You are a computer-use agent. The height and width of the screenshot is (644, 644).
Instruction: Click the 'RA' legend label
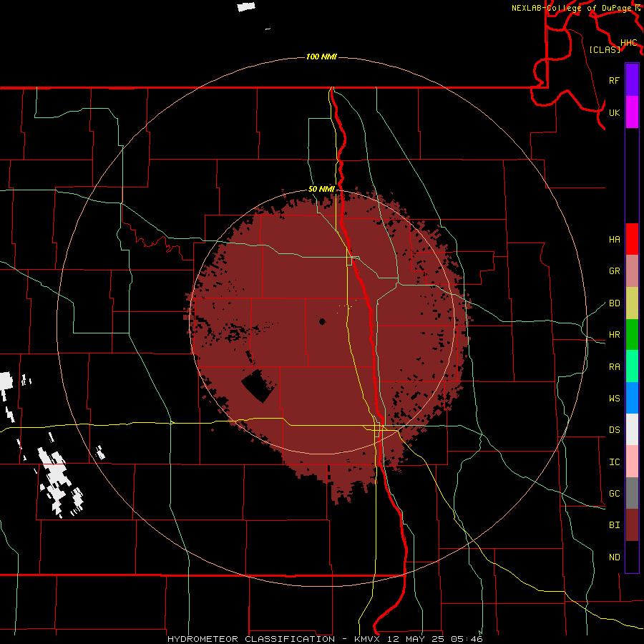point(615,367)
